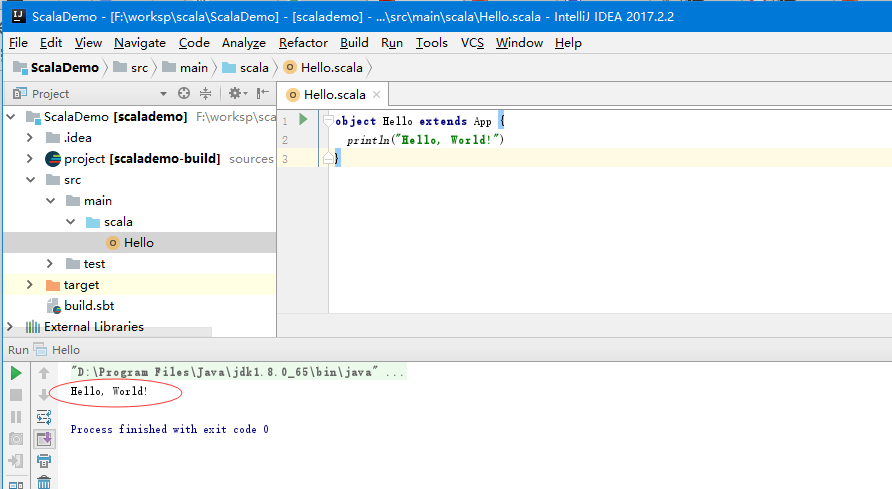Toggle code folding marker on line 1
892x489 pixels.
pyautogui.click(x=328, y=121)
